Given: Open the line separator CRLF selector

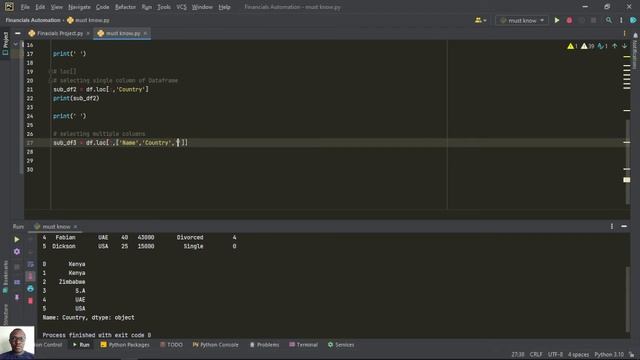Looking at the screenshot, I should point(536,354).
